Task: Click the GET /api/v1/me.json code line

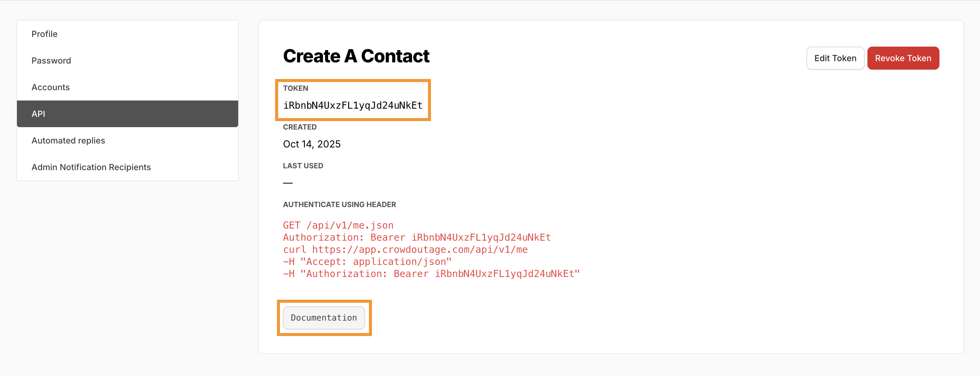Action: point(338,225)
